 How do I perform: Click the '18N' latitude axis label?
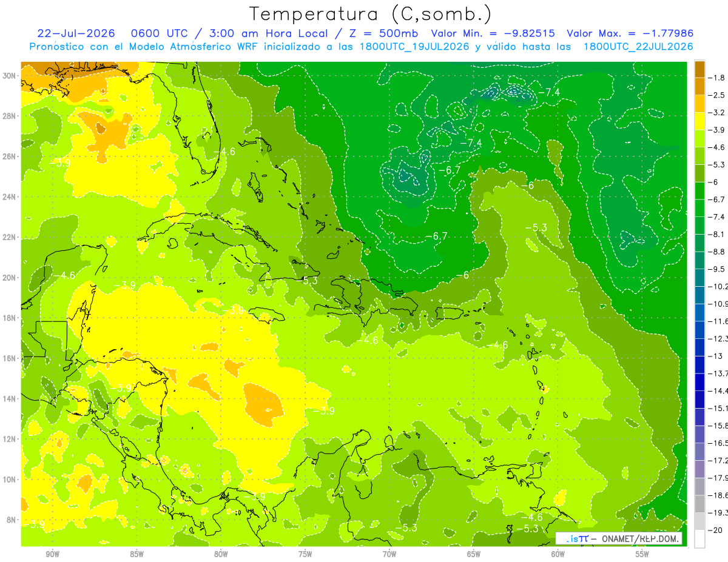coord(9,318)
